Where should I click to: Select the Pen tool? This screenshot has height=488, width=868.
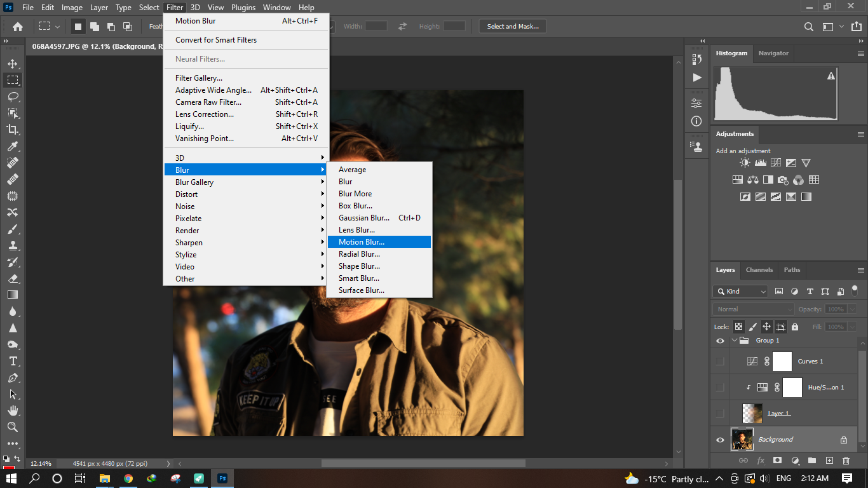[x=12, y=377]
